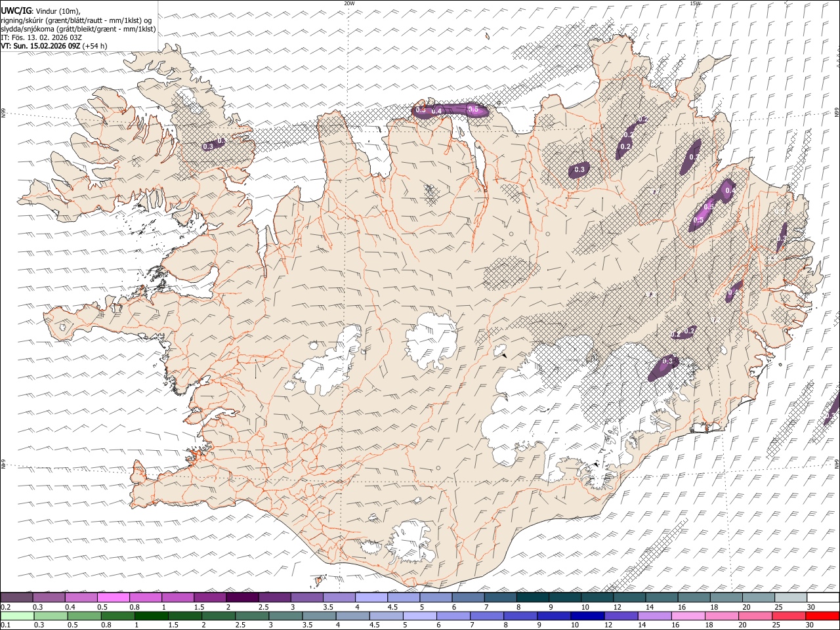Image resolution: width=840 pixels, height=630 pixels.
Task: Pick the bright red 30 swatch on green-to-red scale
Action: pyautogui.click(x=822, y=616)
